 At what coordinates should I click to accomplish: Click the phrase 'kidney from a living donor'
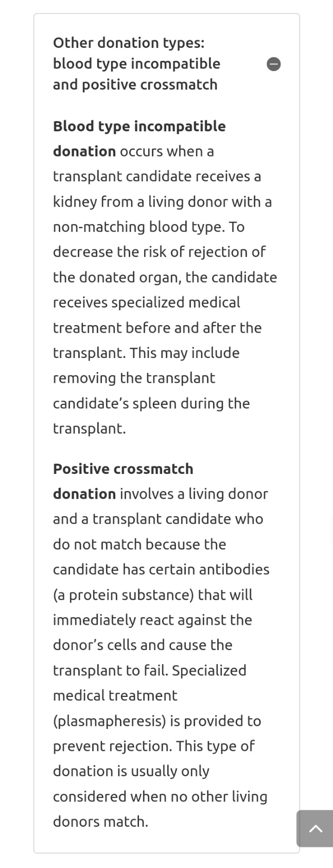click(140, 202)
